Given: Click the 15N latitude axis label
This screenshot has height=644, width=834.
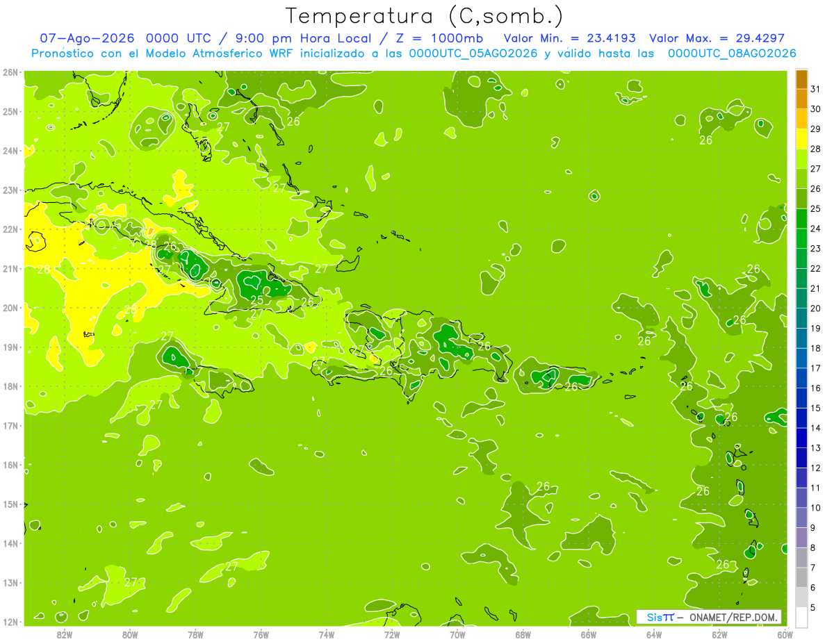Looking at the screenshot, I should (10, 504).
